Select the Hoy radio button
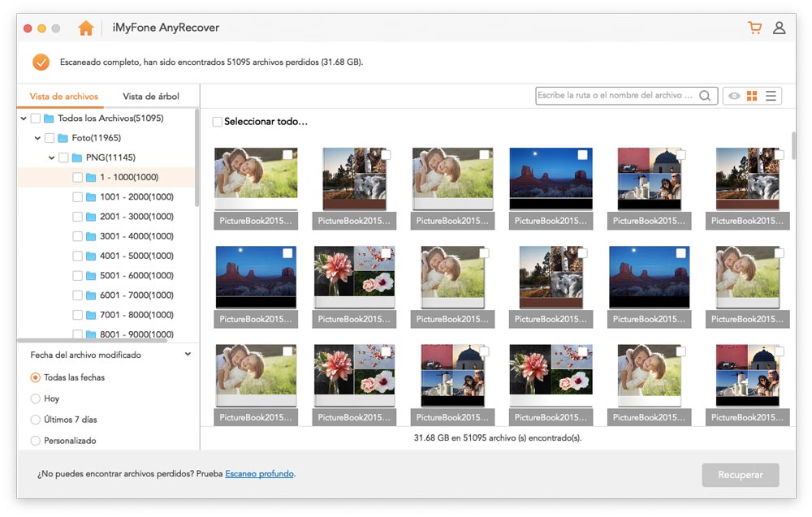This screenshot has width=812, height=517. pos(35,399)
